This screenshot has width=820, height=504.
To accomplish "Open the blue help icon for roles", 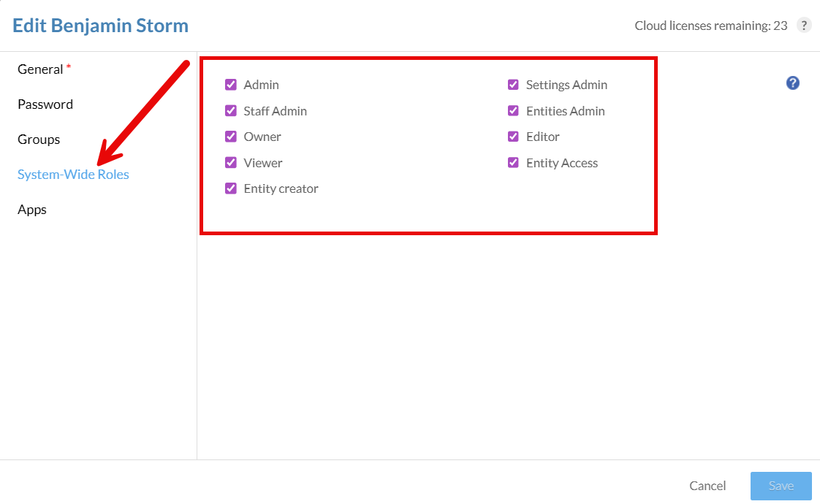I will tap(793, 83).
